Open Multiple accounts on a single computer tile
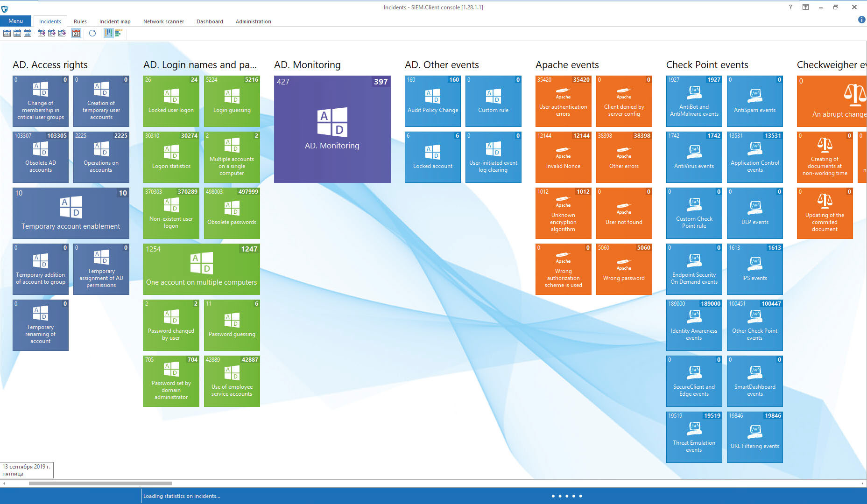The height and width of the screenshot is (504, 867). 232,157
